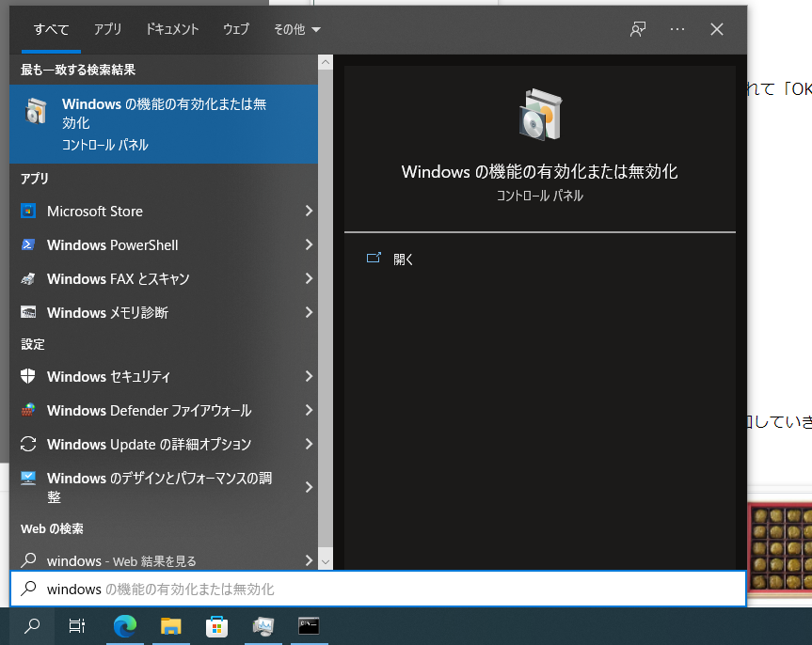812x645 pixels.
Task: Open Windows PowerShell from the results
Action: [x=164, y=244]
